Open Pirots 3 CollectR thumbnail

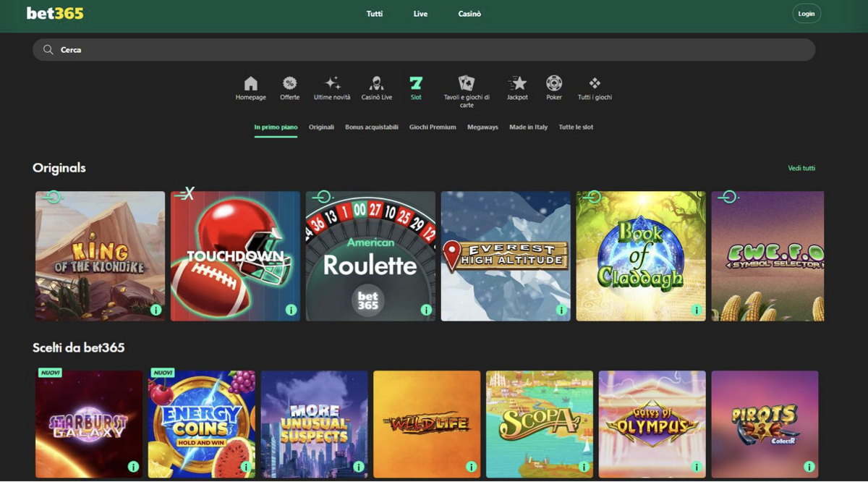(x=765, y=424)
